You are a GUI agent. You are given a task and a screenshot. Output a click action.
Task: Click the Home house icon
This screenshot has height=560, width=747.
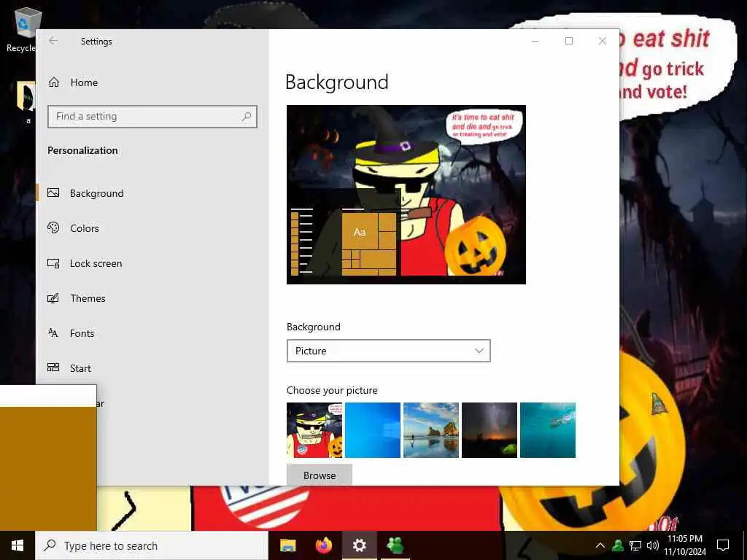(x=54, y=82)
